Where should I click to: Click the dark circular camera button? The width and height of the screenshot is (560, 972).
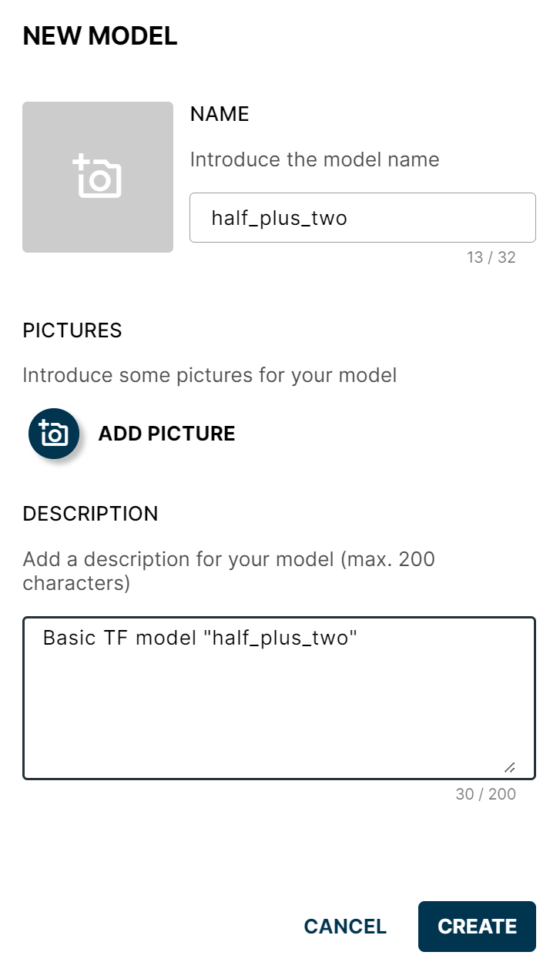[54, 434]
